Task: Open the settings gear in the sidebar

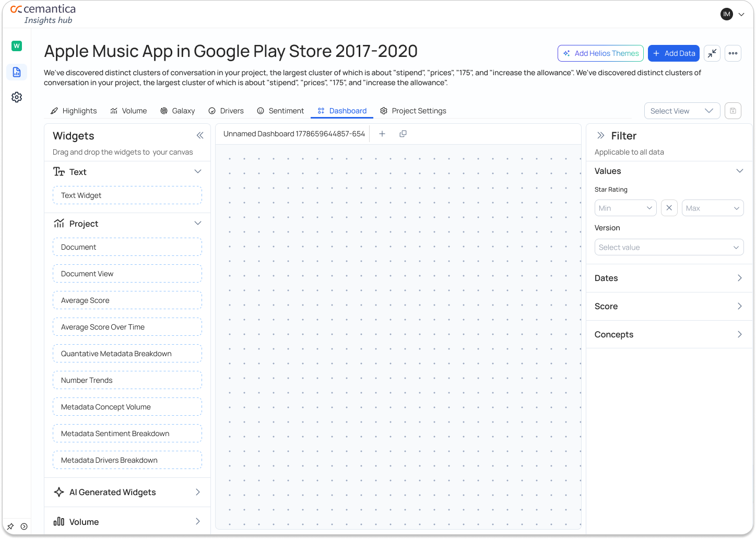Action: tap(17, 97)
